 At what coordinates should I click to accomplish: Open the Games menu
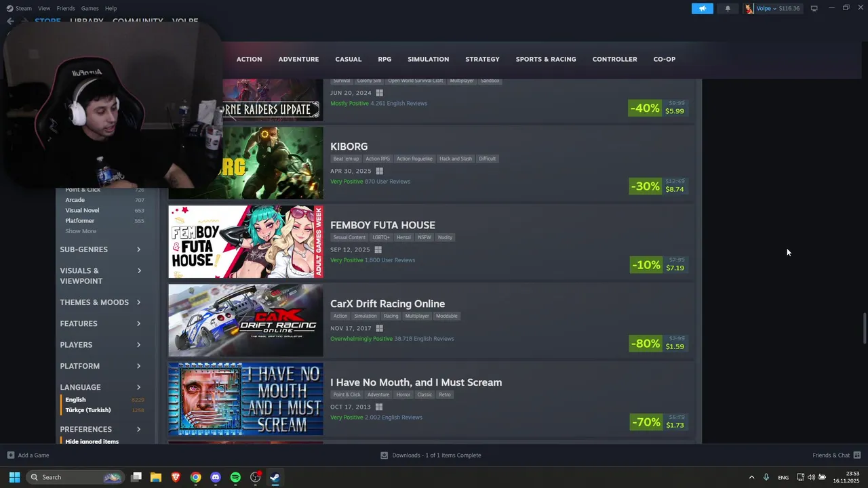pyautogui.click(x=90, y=8)
